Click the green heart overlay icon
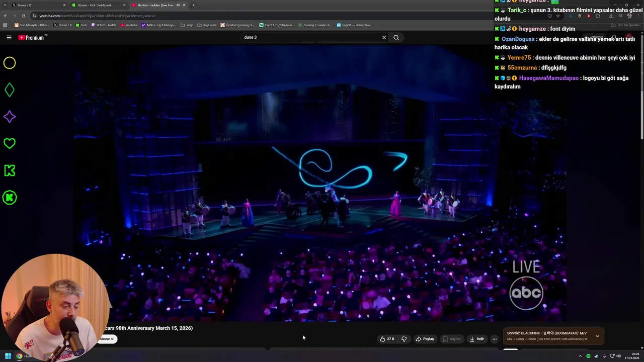 (x=10, y=144)
